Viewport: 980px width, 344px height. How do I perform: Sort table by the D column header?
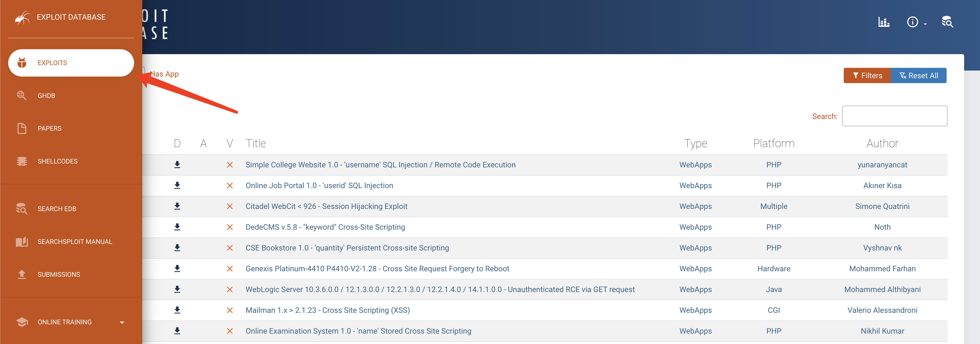[x=177, y=143]
